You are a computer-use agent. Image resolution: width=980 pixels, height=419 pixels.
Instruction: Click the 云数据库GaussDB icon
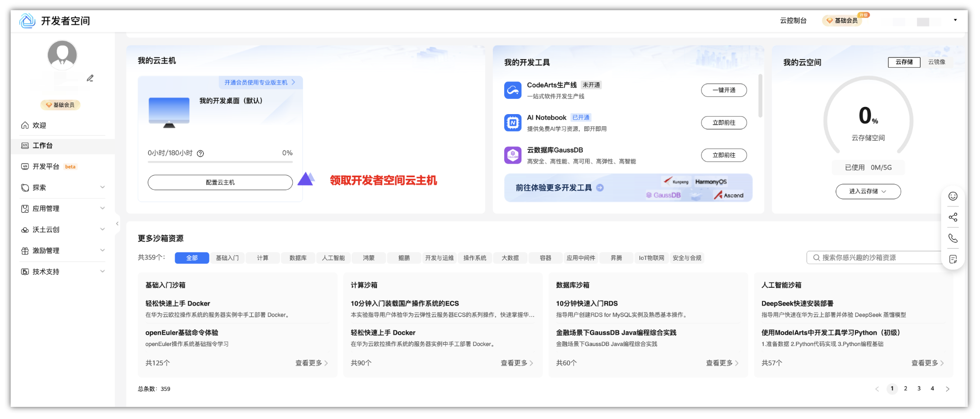pyautogui.click(x=513, y=155)
